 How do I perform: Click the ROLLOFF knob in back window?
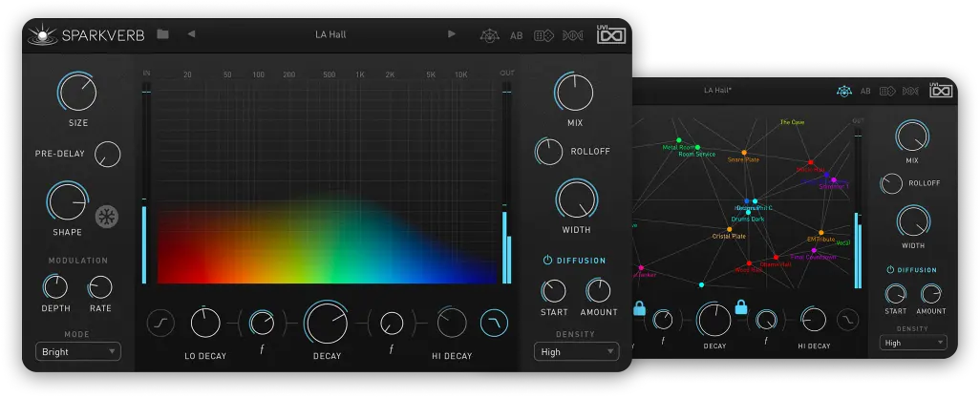tap(891, 183)
